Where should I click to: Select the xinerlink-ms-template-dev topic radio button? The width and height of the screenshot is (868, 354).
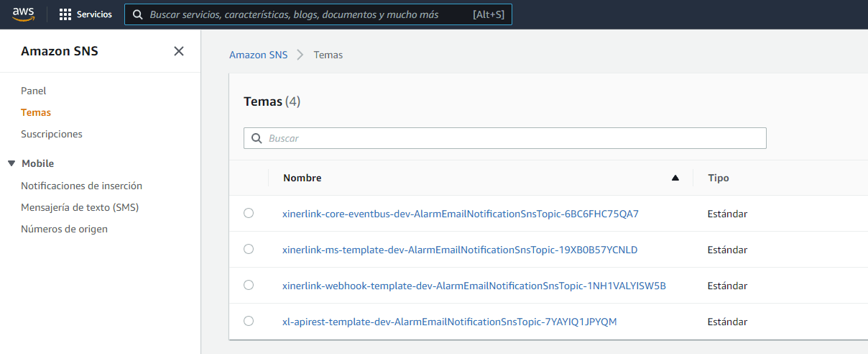[x=249, y=249]
